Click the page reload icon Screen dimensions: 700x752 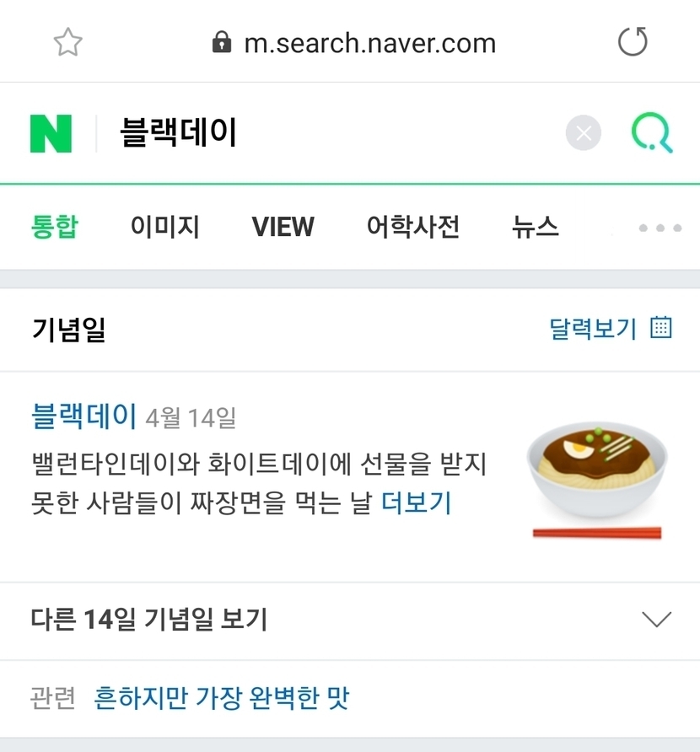(x=633, y=42)
